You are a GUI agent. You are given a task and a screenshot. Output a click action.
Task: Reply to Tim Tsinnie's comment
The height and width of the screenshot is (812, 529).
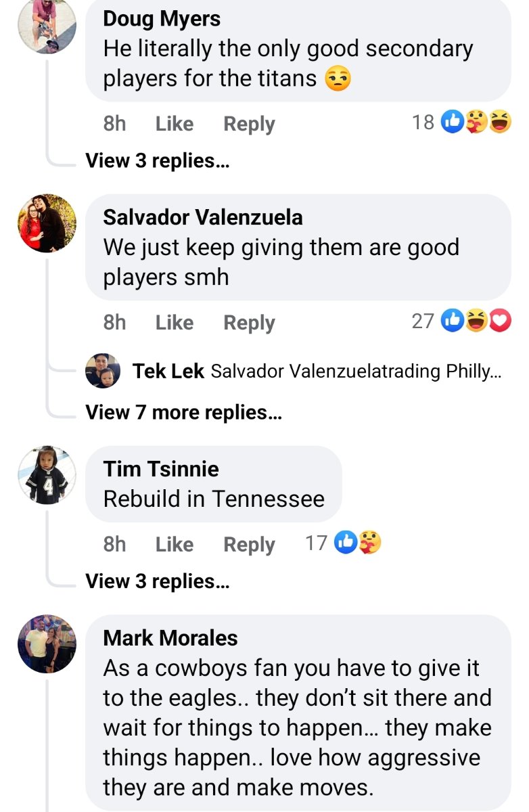249,544
